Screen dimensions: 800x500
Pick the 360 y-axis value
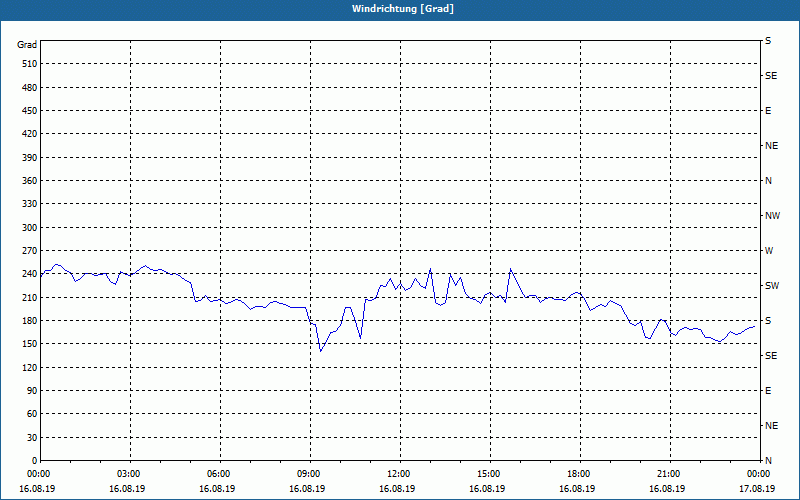(x=30, y=181)
